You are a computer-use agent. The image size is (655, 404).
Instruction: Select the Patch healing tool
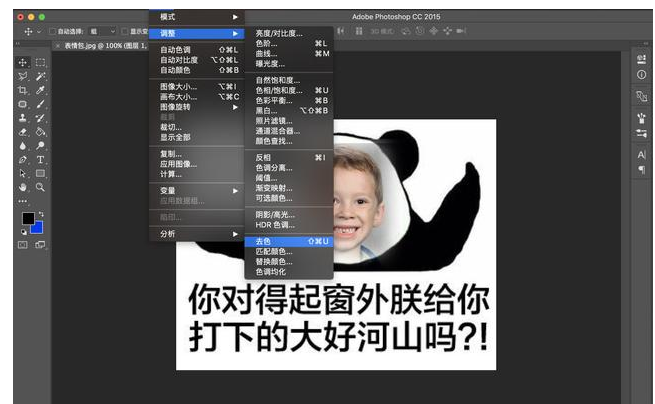[23, 104]
